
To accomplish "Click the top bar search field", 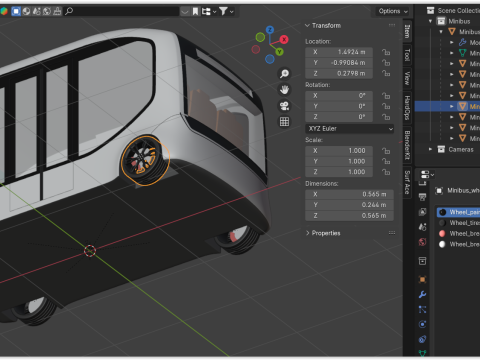I will pos(122,12).
